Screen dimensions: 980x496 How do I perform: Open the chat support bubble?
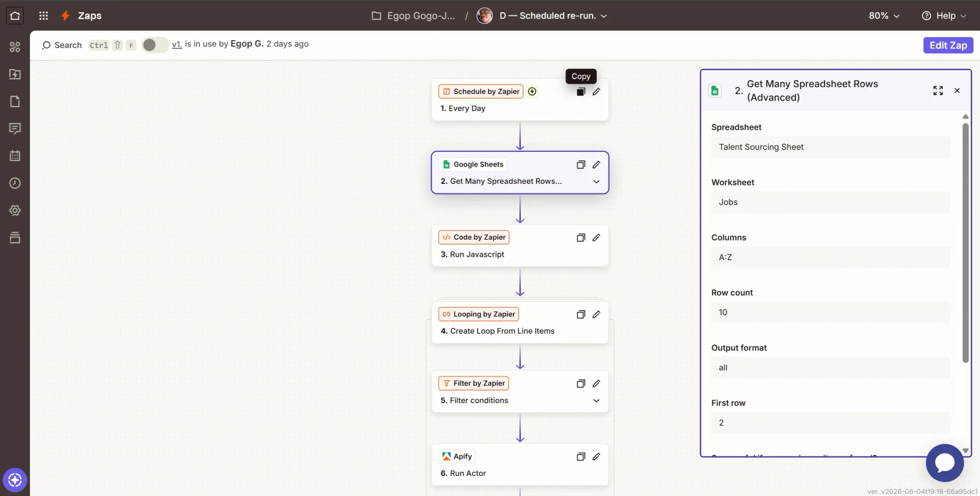click(x=945, y=463)
